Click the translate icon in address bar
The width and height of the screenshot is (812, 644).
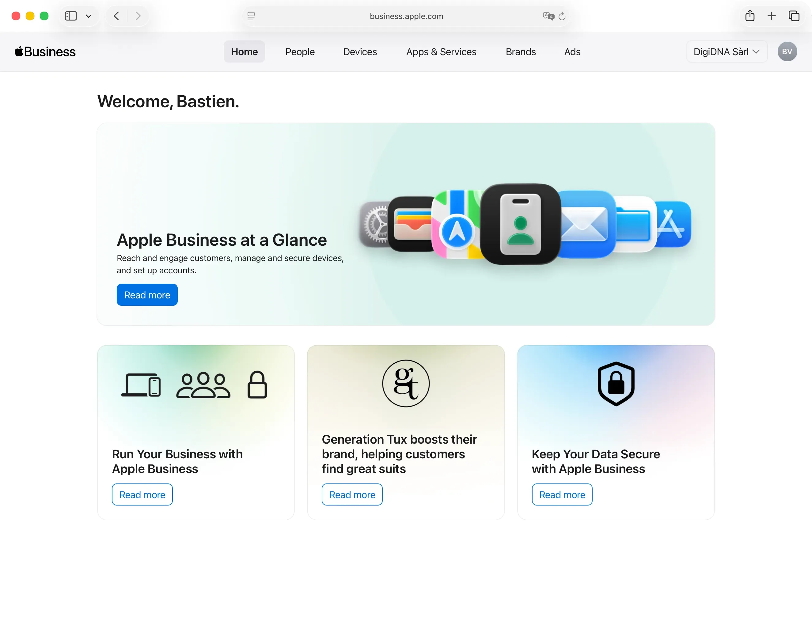pos(548,16)
